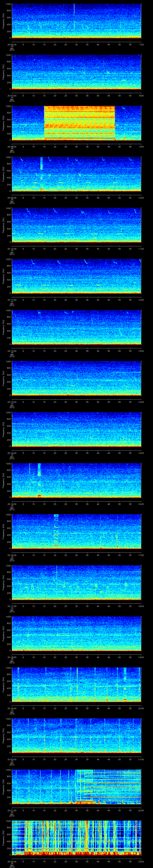Click the 20:16:00 start time label
This screenshot has width=153, height=868.
tap(12, 555)
